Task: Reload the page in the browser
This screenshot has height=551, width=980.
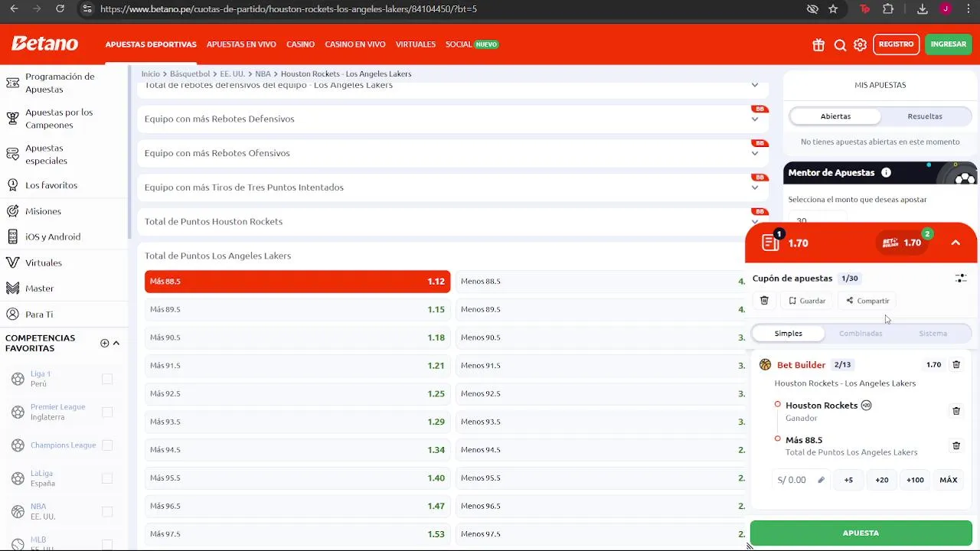Action: coord(60,9)
